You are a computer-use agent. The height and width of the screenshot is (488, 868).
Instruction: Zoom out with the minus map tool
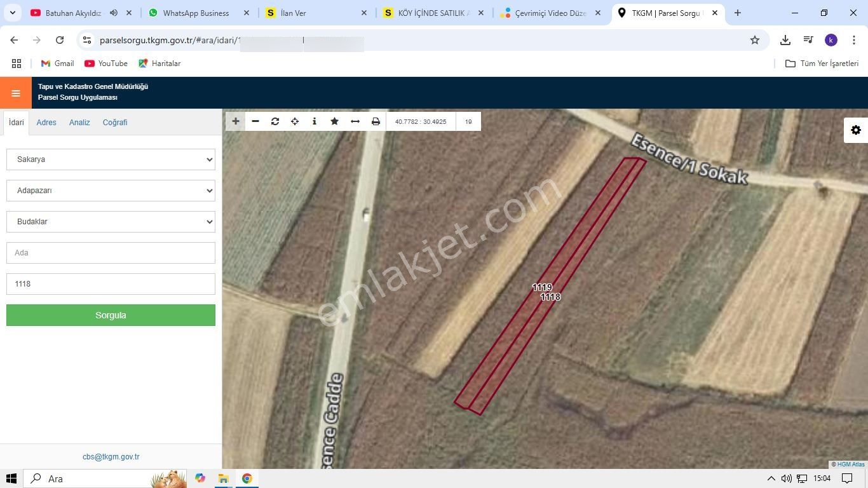click(x=255, y=121)
